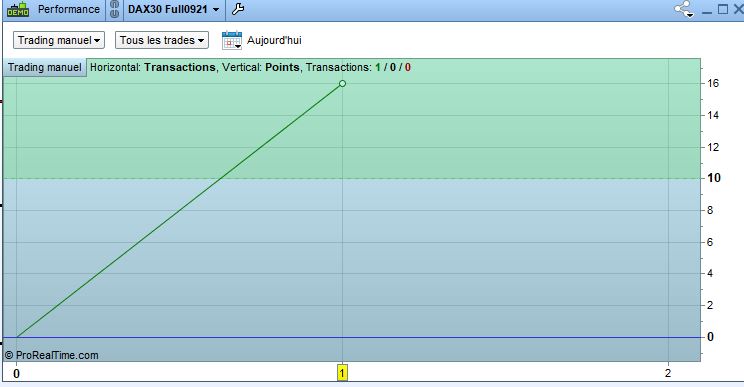Maximize the Performance window
This screenshot has width=744, height=387.
point(723,9)
